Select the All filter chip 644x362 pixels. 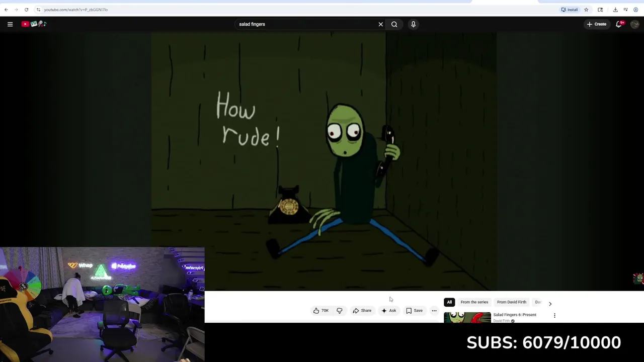point(449,302)
